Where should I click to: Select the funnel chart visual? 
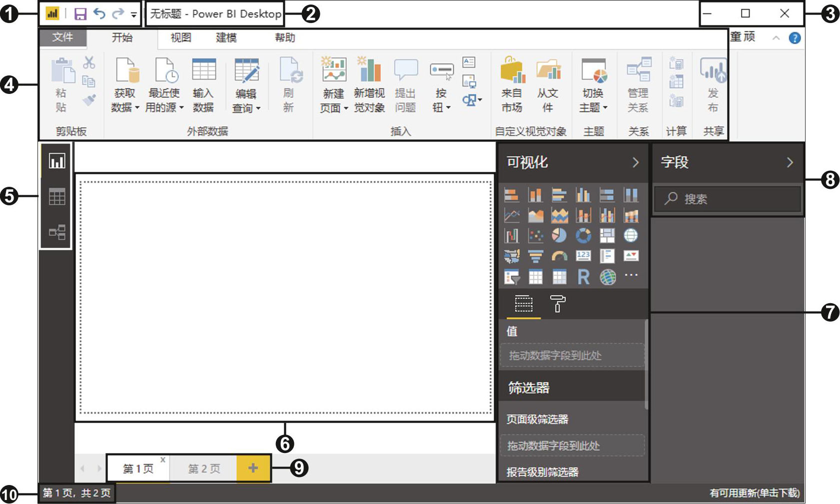pos(535,256)
